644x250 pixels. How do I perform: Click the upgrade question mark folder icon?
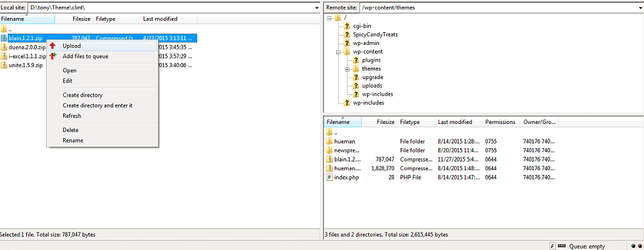pos(356,77)
